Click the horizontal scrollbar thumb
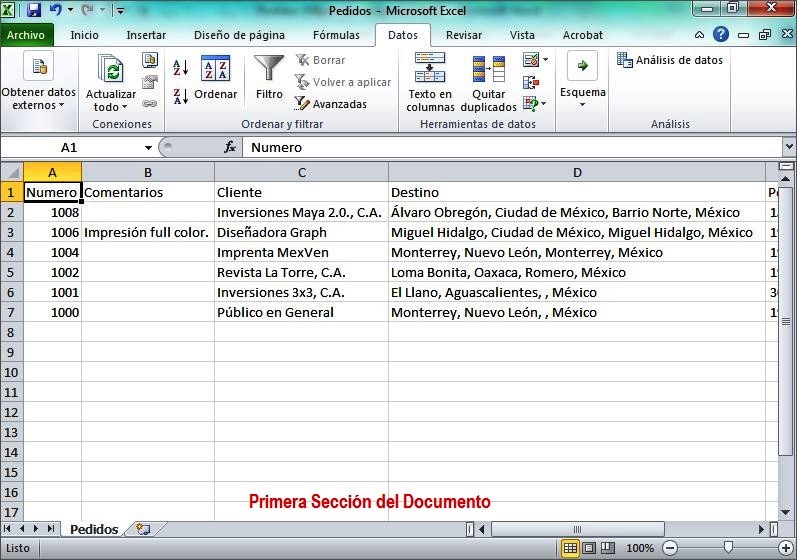Viewport: 797px width, 560px height. coord(577,529)
